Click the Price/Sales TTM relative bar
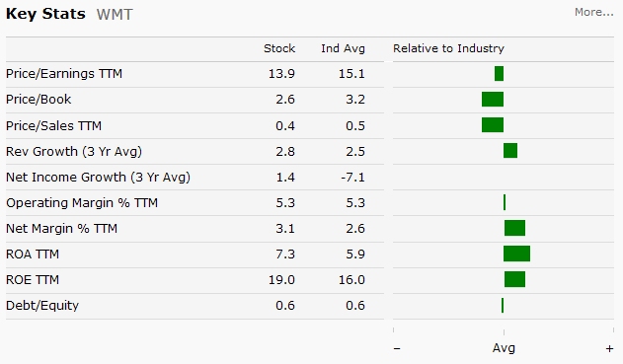Image resolution: width=623 pixels, height=364 pixels. point(493,125)
